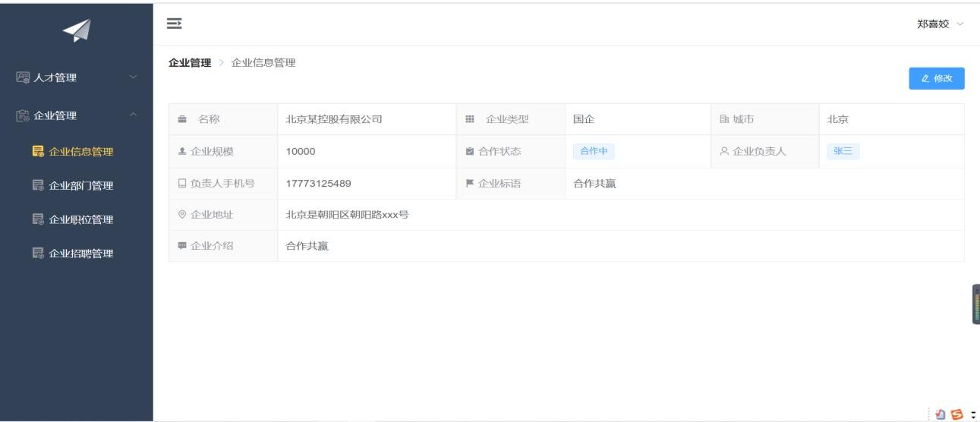Collapse the 企业管理 submenu chevron
The width and height of the screenshot is (980, 422).
coord(134,115)
